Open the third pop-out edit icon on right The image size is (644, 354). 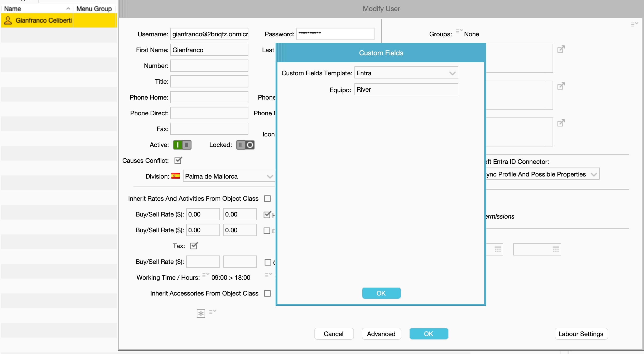[561, 123]
